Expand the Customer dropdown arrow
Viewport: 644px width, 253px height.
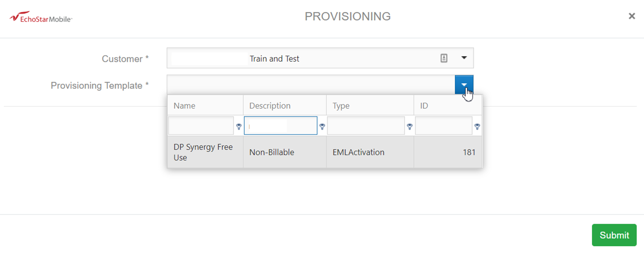[x=464, y=58]
